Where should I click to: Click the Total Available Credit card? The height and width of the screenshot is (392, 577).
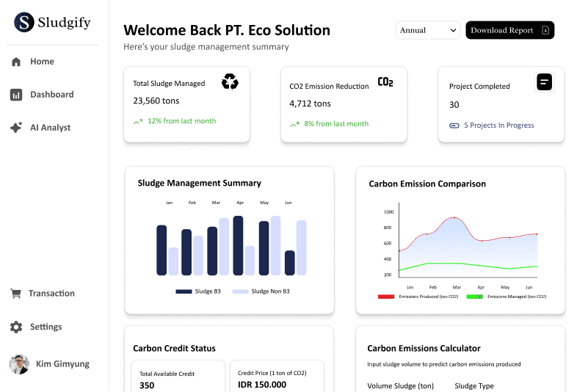pyautogui.click(x=178, y=376)
